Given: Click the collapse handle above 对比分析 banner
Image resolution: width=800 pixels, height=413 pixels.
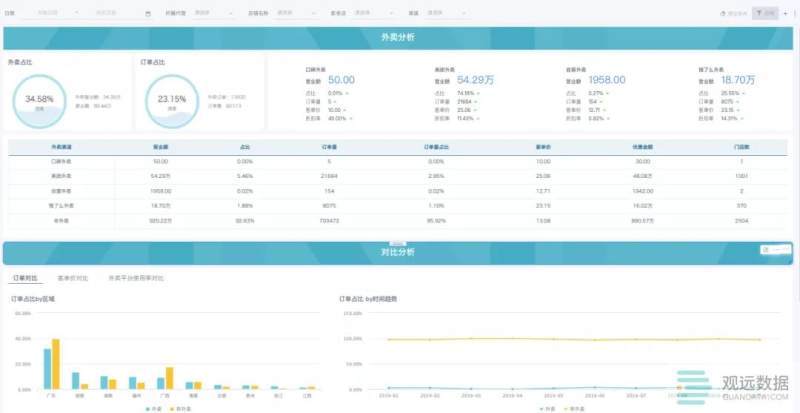Looking at the screenshot, I should click(399, 241).
